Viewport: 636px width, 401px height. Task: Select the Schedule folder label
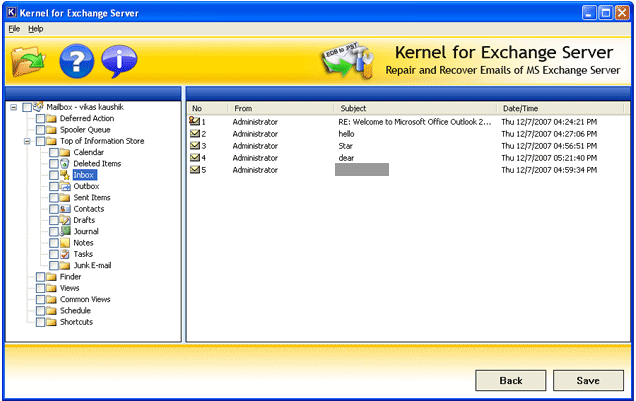coord(75,311)
